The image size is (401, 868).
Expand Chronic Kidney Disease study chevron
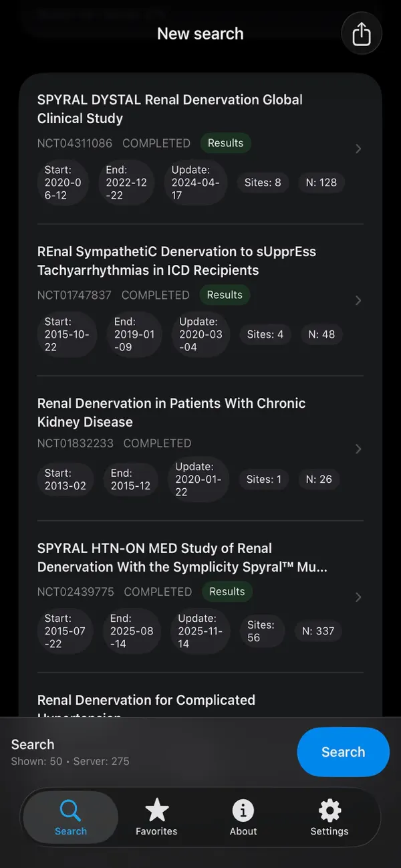[358, 449]
